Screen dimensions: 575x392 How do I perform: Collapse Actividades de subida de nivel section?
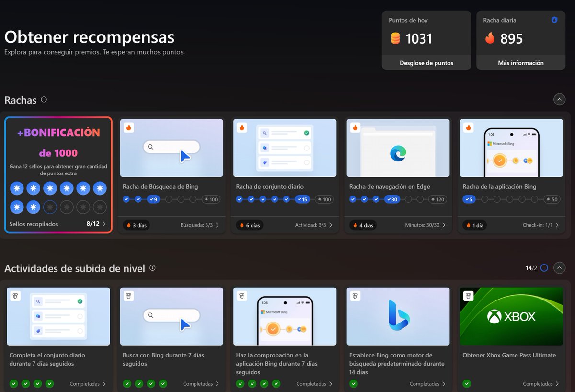pos(559,268)
